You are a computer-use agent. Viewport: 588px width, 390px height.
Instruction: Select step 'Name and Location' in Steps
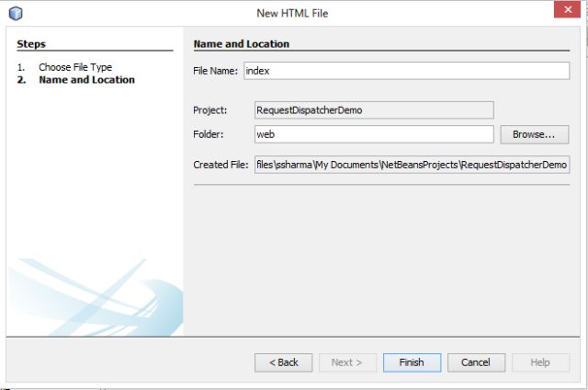86,80
